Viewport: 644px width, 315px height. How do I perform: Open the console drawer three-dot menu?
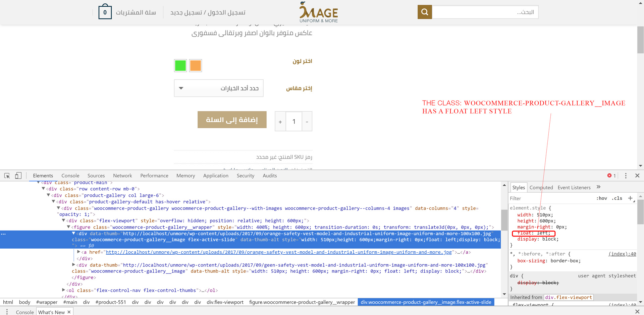tap(7, 312)
